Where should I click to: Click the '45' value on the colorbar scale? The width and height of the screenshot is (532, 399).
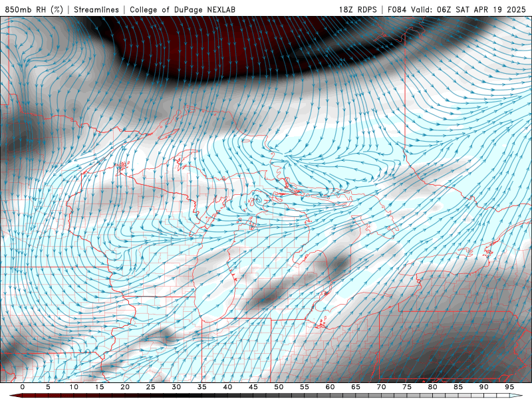tap(253, 387)
